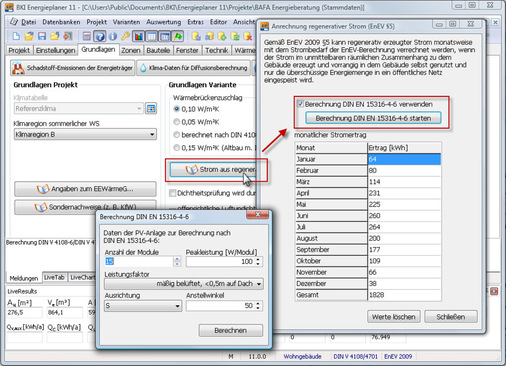Open the Datenbanken menu
The image size is (506, 366).
click(61, 22)
